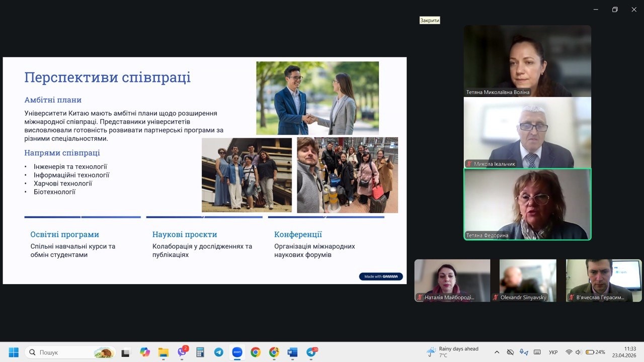Launch Microsoft Word from taskbar
Screen dimensions: 644x362
point(292,352)
